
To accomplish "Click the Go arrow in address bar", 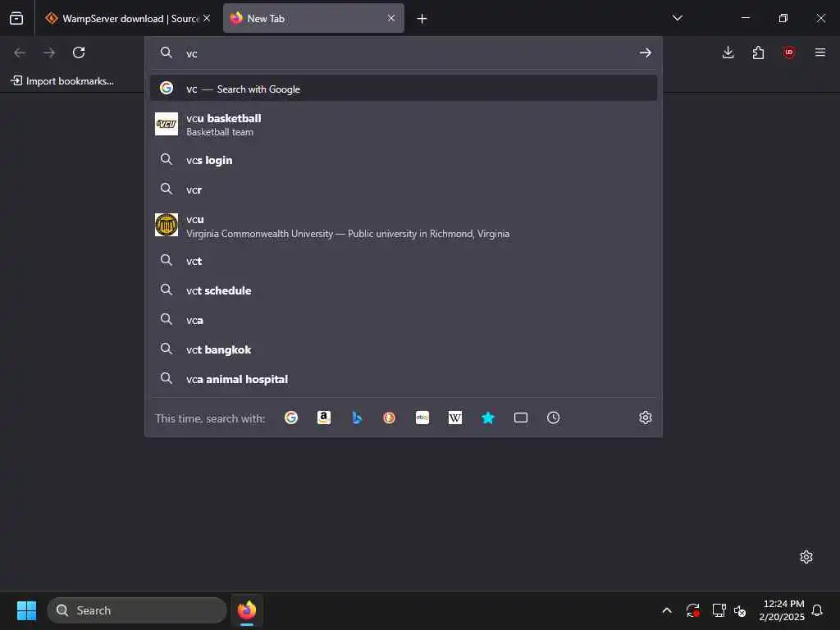I will pyautogui.click(x=645, y=52).
